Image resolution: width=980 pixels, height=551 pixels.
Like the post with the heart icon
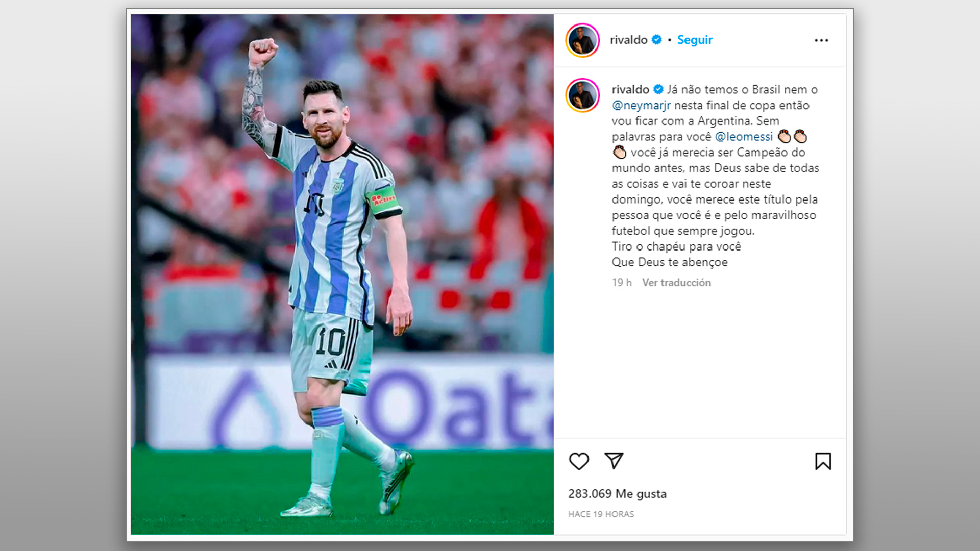[579, 461]
